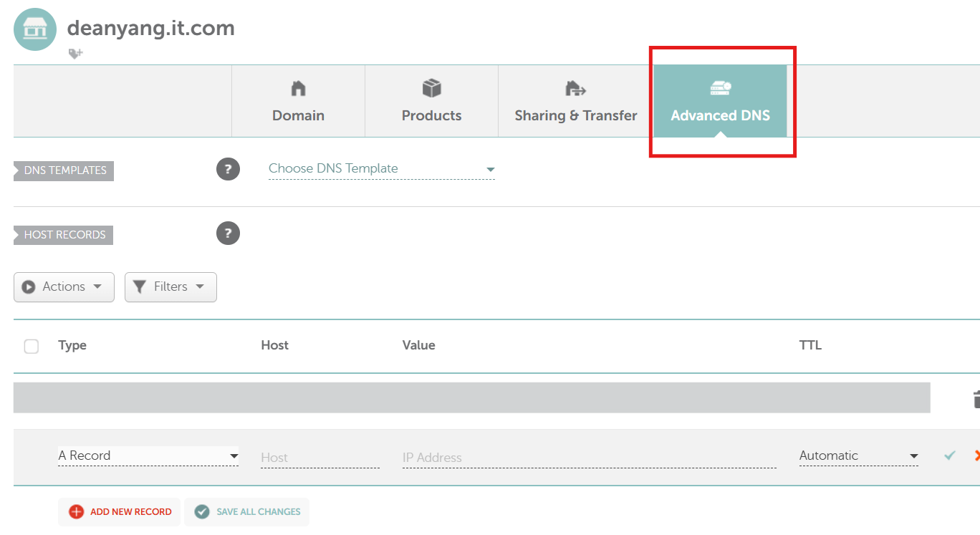This screenshot has height=535, width=980.
Task: Click the Add New Record button
Action: [120, 512]
